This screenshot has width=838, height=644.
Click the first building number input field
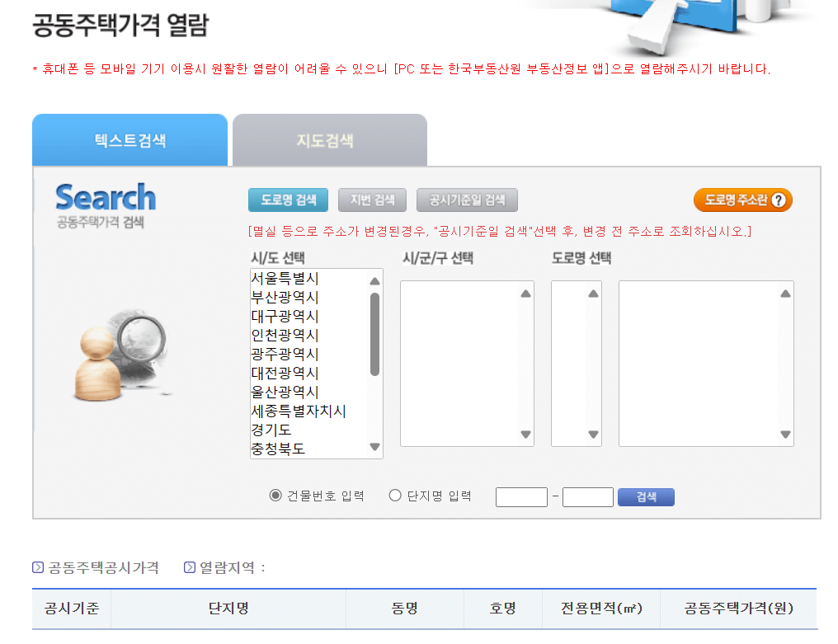click(520, 496)
